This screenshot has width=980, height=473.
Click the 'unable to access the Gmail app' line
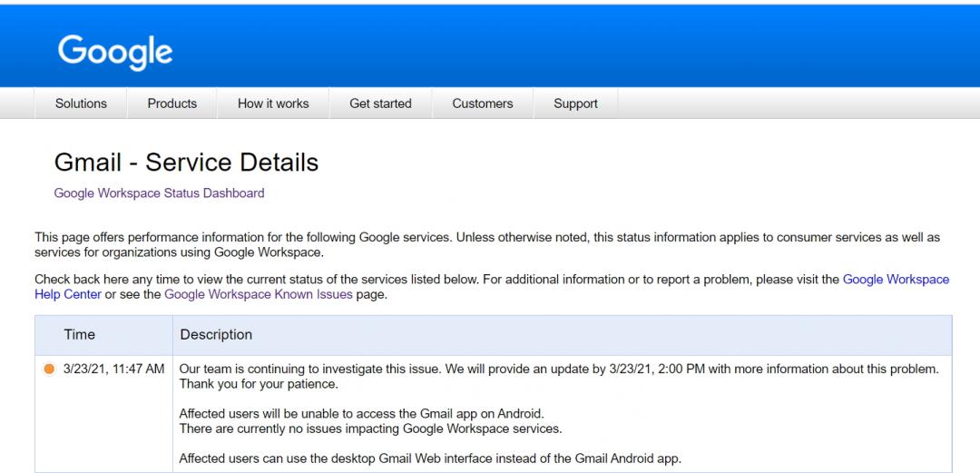click(x=361, y=414)
